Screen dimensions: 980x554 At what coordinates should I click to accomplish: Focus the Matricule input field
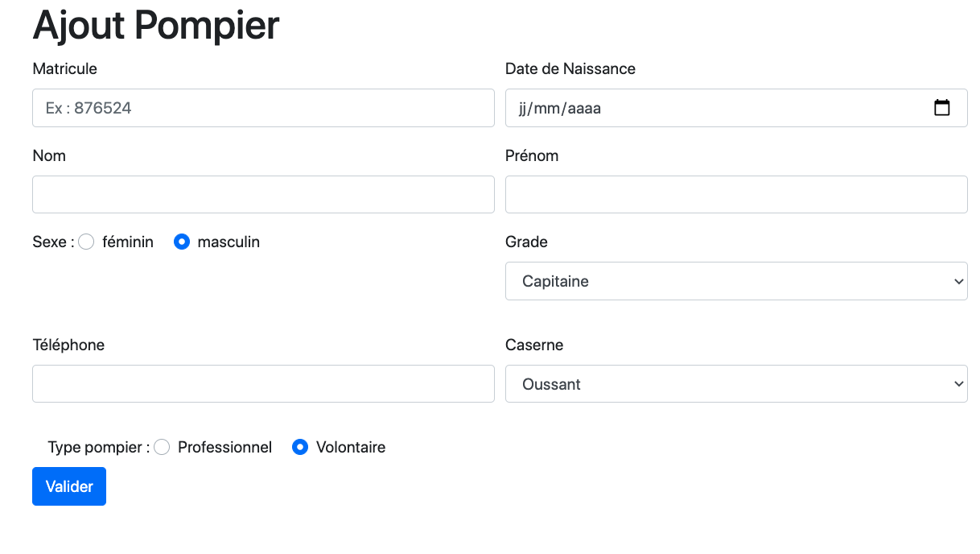[x=263, y=108]
